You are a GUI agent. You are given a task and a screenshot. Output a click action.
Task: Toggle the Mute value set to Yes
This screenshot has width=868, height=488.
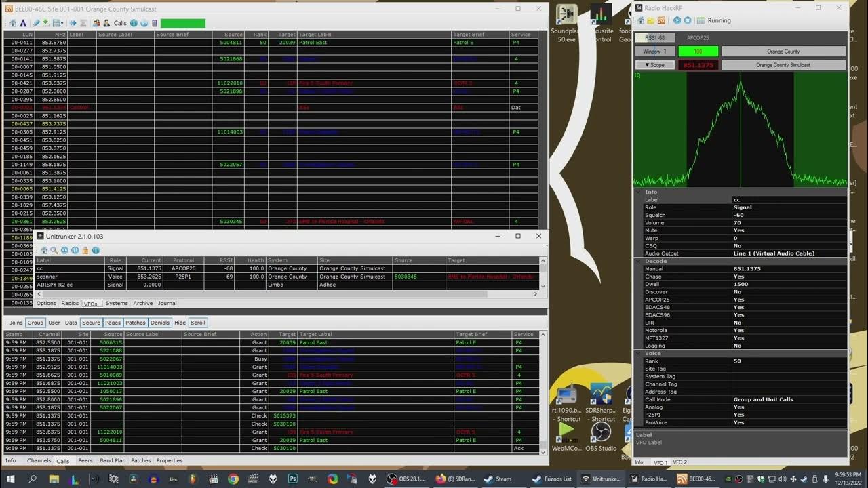click(x=789, y=230)
